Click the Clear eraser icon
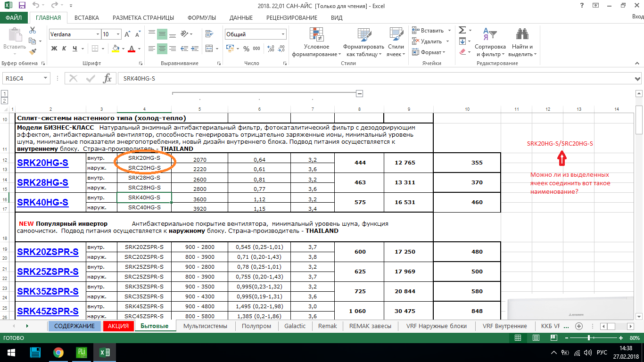Screen dimensions: 644x362 click(x=462, y=52)
